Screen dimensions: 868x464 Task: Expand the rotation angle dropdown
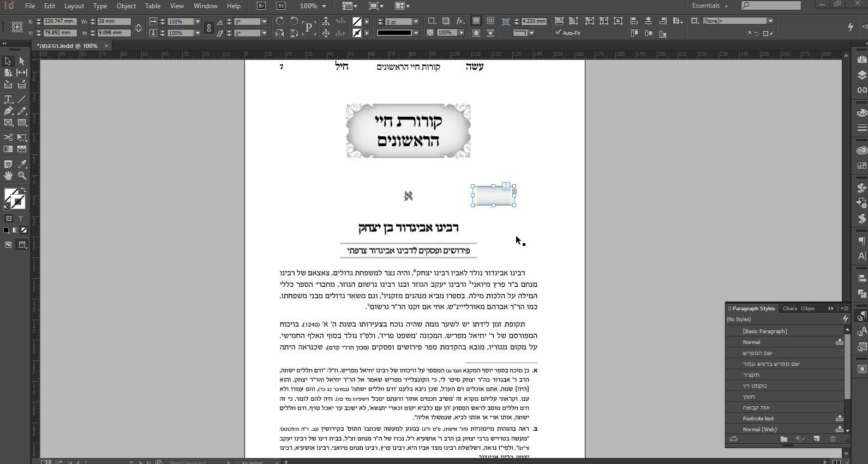click(264, 22)
